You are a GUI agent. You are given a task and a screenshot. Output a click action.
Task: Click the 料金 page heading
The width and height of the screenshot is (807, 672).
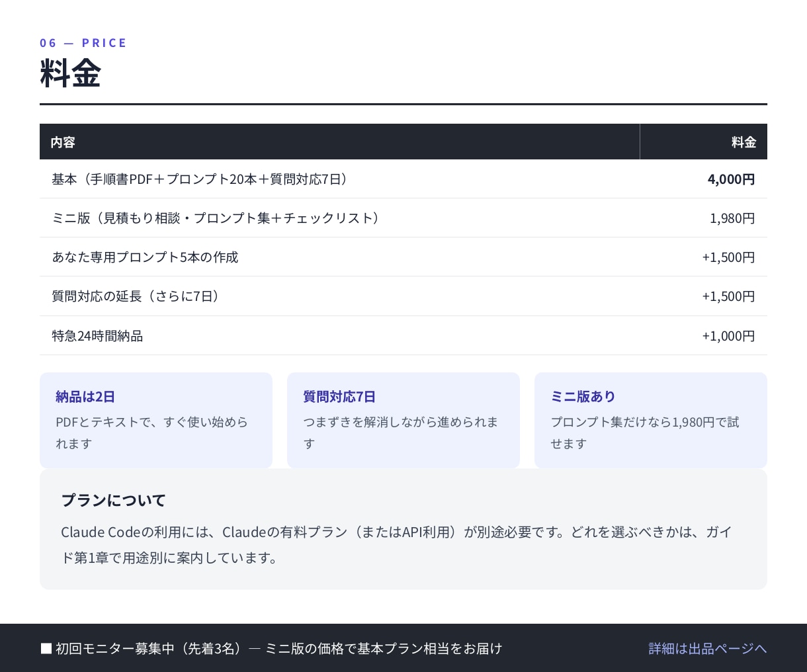pyautogui.click(x=70, y=73)
